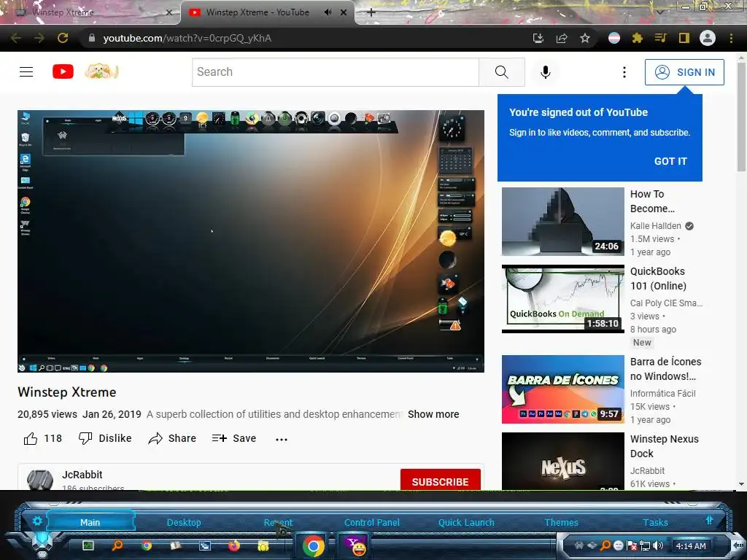Viewport: 747px width, 560px height.
Task: Select the Quick Launch shelf tab
Action: 466,522
